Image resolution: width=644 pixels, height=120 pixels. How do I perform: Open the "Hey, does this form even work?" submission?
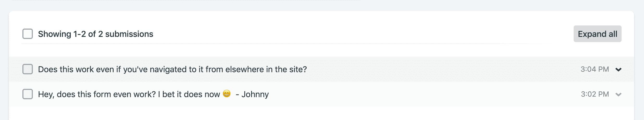(x=153, y=94)
